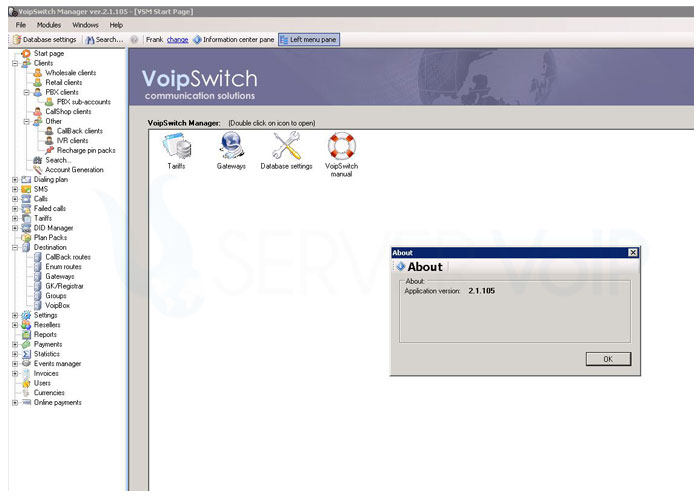Click the Search binoculars toolbar button

click(104, 40)
